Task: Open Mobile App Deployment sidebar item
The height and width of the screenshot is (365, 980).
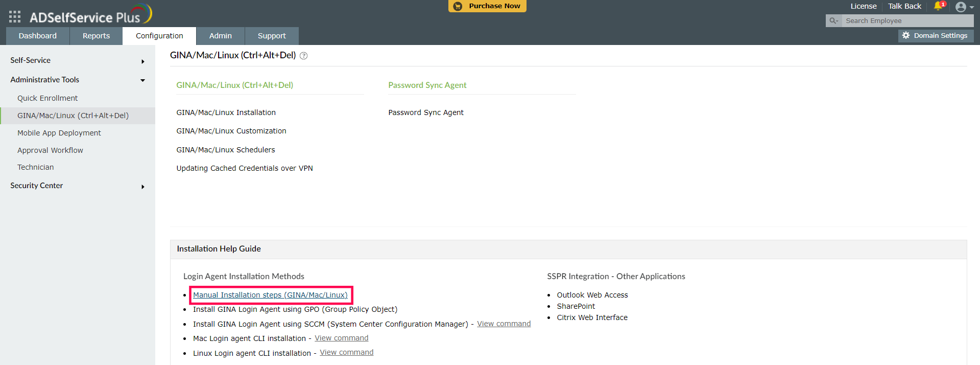Action: 59,133
